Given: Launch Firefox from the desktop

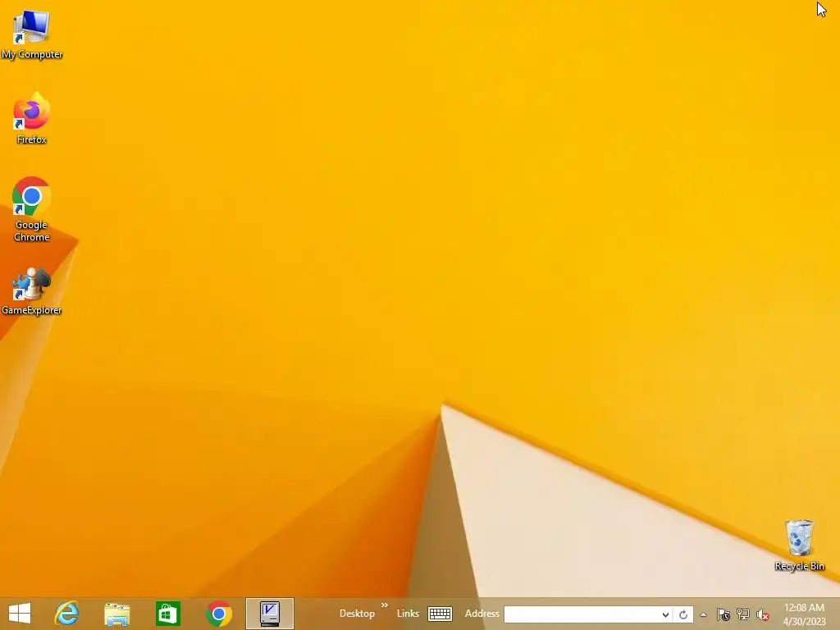Looking at the screenshot, I should pyautogui.click(x=32, y=118).
